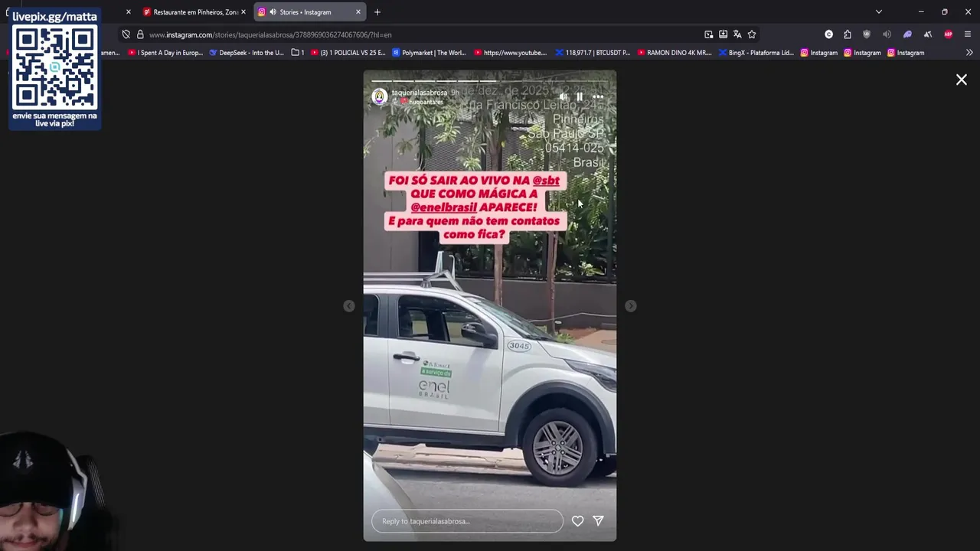Screen dimensions: 980x551
Task: Open the extensions puzzle icon
Action: [848, 34]
